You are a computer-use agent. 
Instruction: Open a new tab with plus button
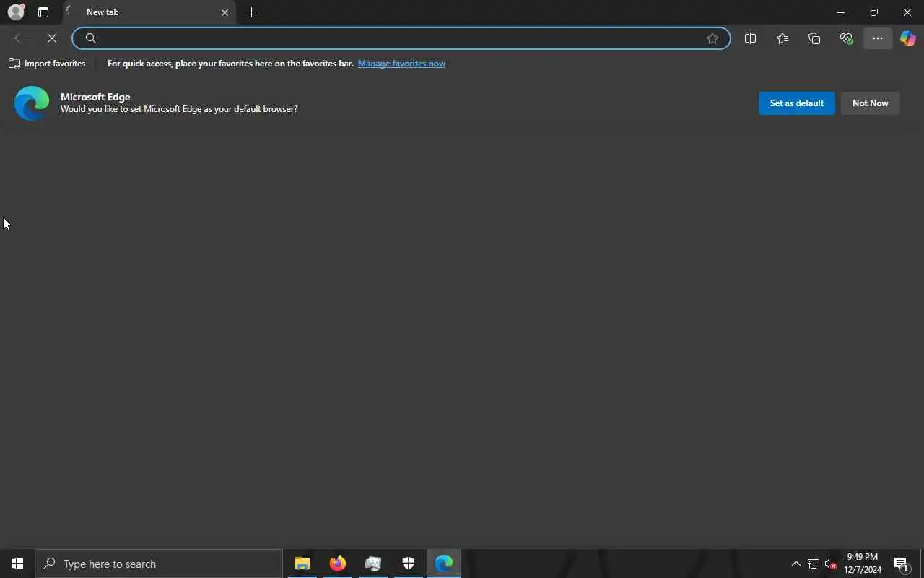(x=251, y=12)
